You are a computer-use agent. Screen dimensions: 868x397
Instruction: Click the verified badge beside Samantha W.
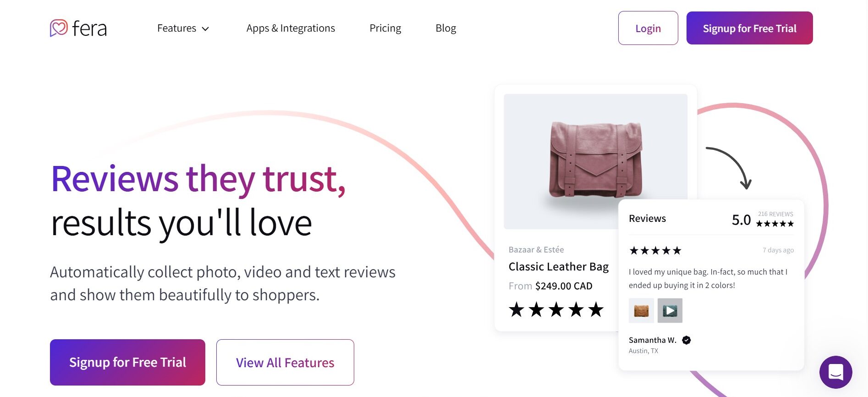[686, 340]
